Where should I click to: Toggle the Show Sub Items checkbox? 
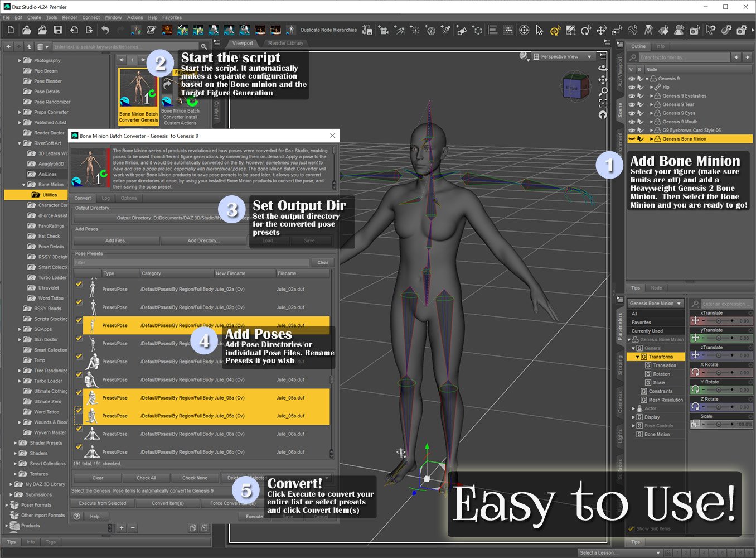click(x=632, y=528)
